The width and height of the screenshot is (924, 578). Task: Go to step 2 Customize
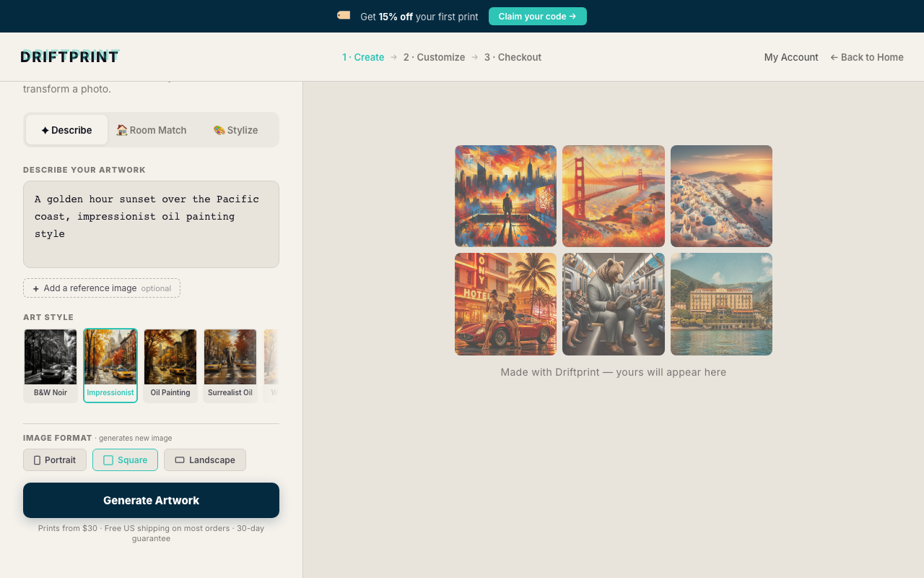pos(434,57)
